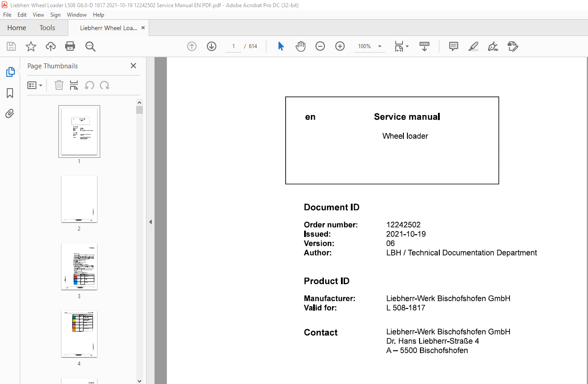The image size is (588, 384).
Task: Rotate pages counterclockwise icon
Action: pos(89,85)
